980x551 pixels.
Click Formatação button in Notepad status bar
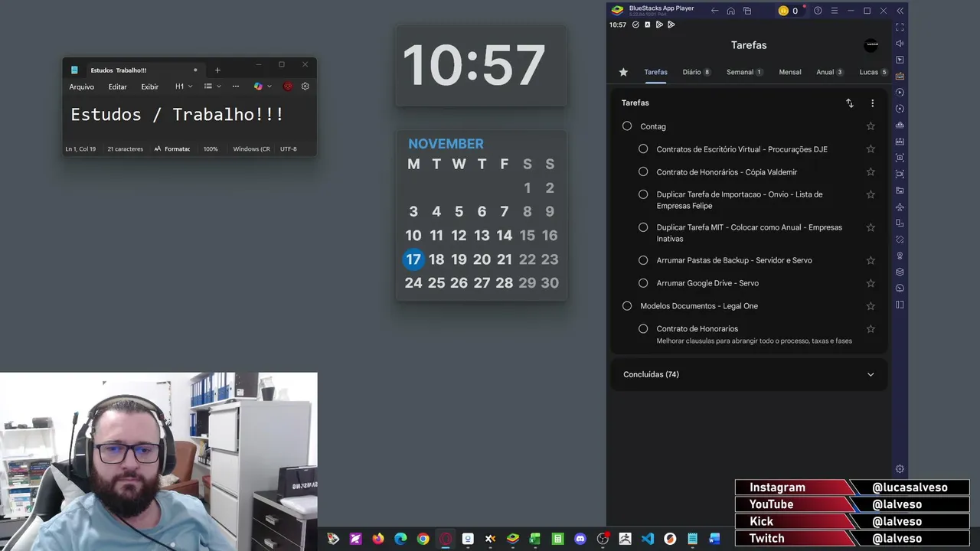(172, 149)
